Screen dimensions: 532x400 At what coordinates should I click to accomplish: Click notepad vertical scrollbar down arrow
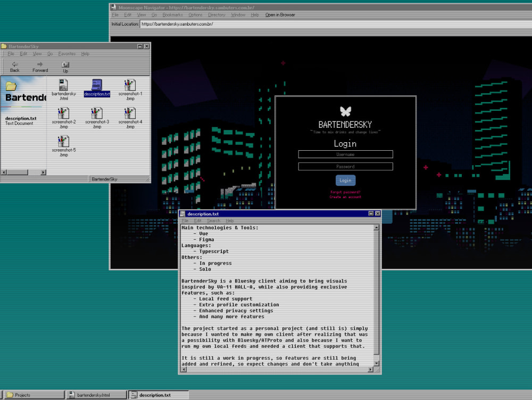[x=376, y=364]
